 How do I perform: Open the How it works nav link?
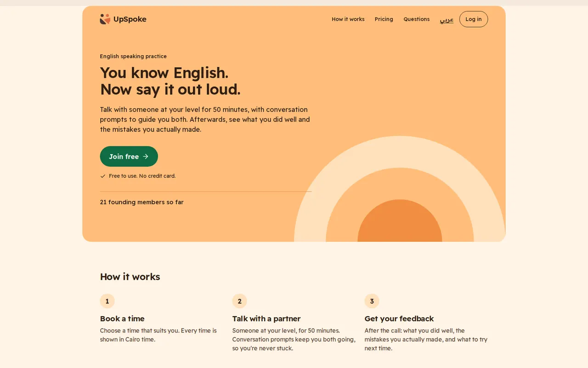point(348,19)
